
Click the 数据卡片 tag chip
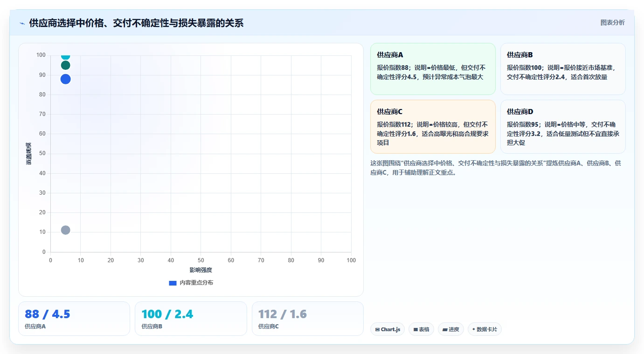(x=485, y=329)
